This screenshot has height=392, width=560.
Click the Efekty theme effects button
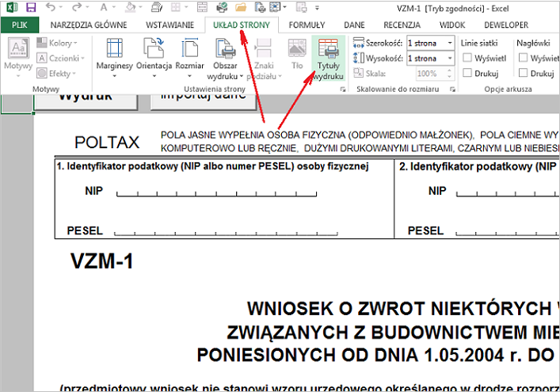(x=57, y=73)
